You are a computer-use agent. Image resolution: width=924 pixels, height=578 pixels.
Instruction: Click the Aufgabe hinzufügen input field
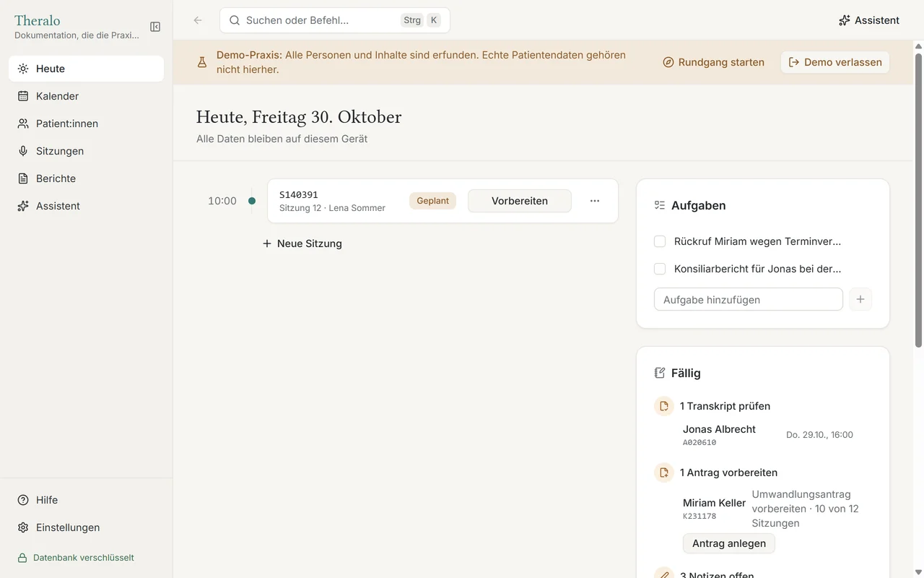click(x=749, y=299)
